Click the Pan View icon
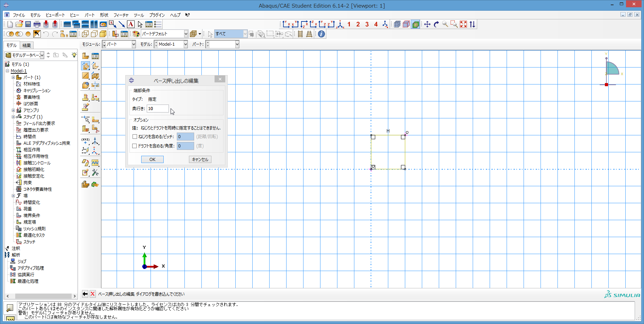Screen dimensions: 644x324 pos(427,24)
